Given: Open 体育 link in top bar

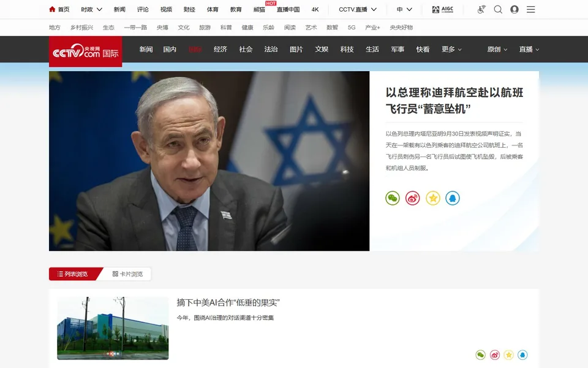Looking at the screenshot, I should point(213,9).
